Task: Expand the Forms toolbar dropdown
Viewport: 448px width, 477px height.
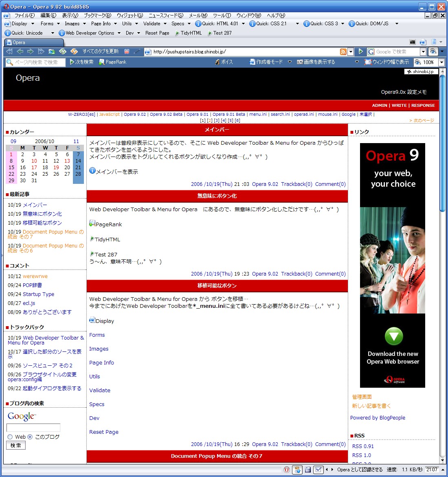Action: tap(58, 23)
